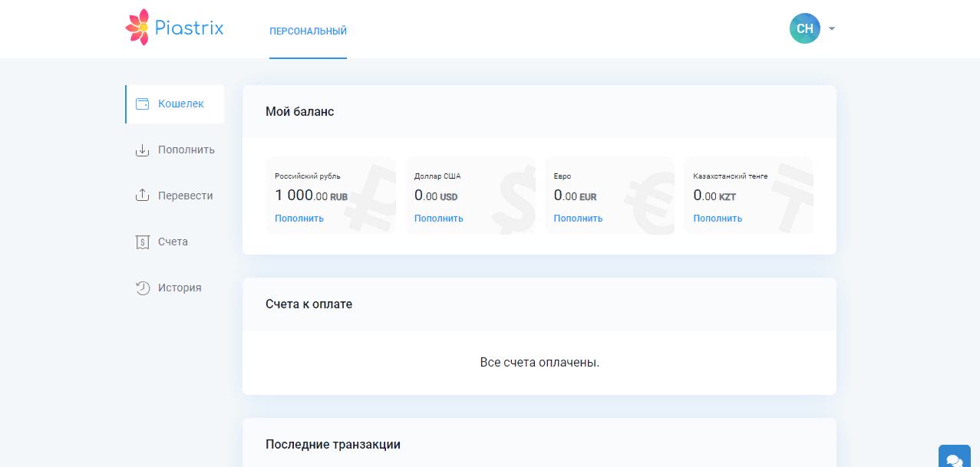
Task: Click the Российский рубль label
Action: 308,176
